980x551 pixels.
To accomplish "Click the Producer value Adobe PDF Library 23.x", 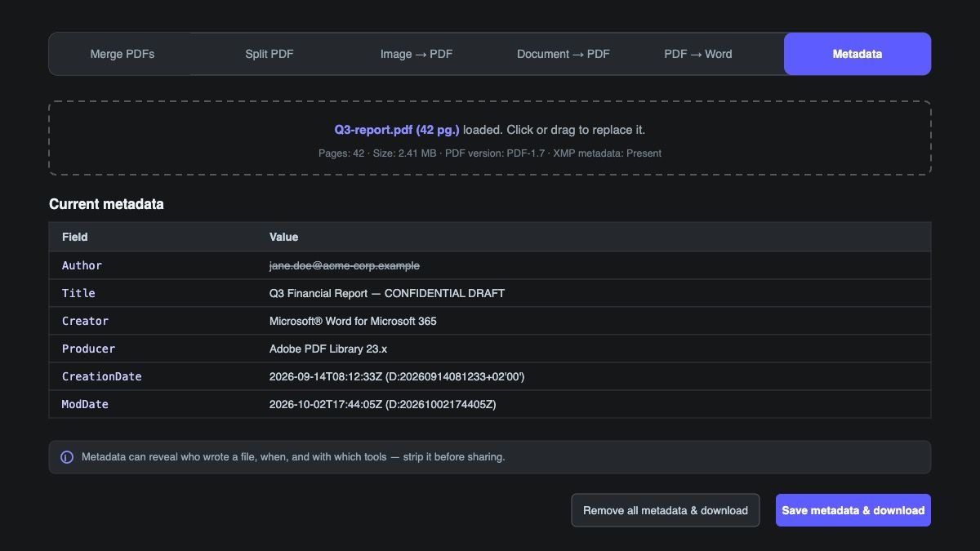I will click(x=328, y=349).
